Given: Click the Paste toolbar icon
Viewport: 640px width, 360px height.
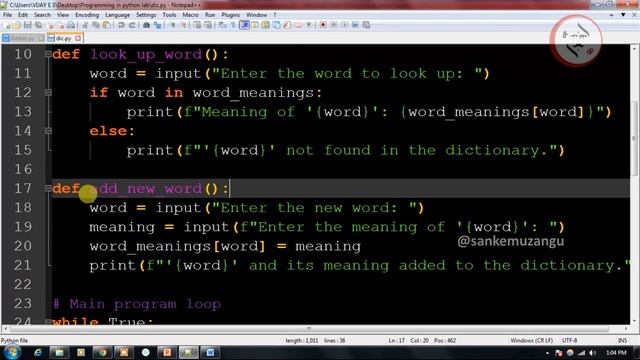Looking at the screenshot, I should coord(107,25).
